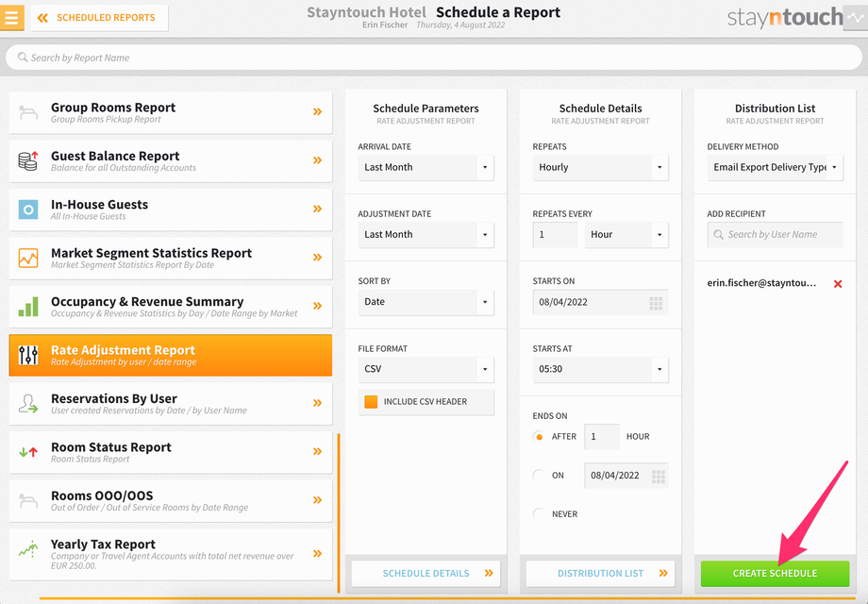The height and width of the screenshot is (604, 868).
Task: Click the search magnifier in Report Name bar
Action: [x=23, y=57]
